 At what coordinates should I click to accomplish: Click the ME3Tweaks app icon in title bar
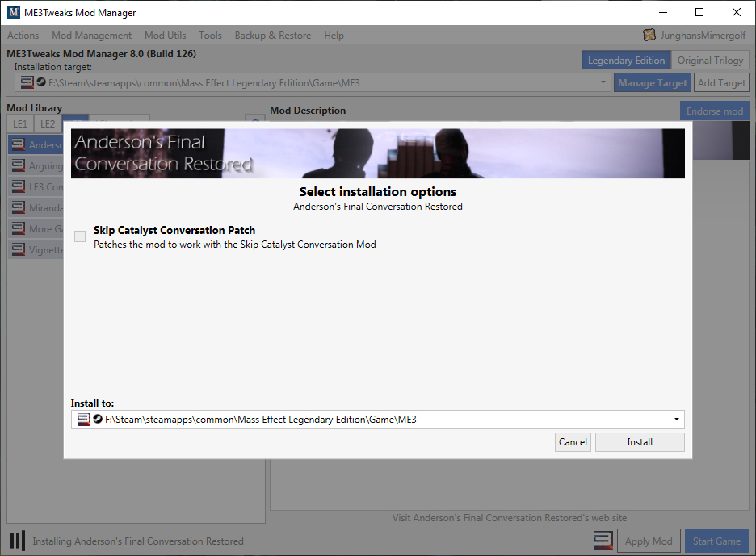(x=14, y=12)
